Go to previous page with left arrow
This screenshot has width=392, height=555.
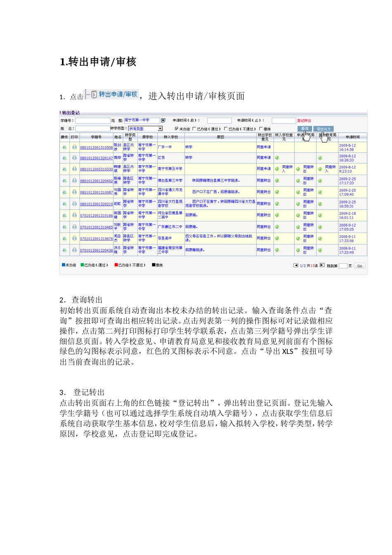tap(295, 266)
